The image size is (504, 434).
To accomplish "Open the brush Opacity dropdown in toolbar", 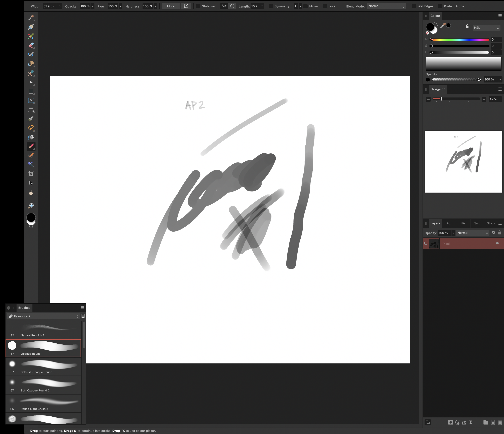I will point(92,6).
